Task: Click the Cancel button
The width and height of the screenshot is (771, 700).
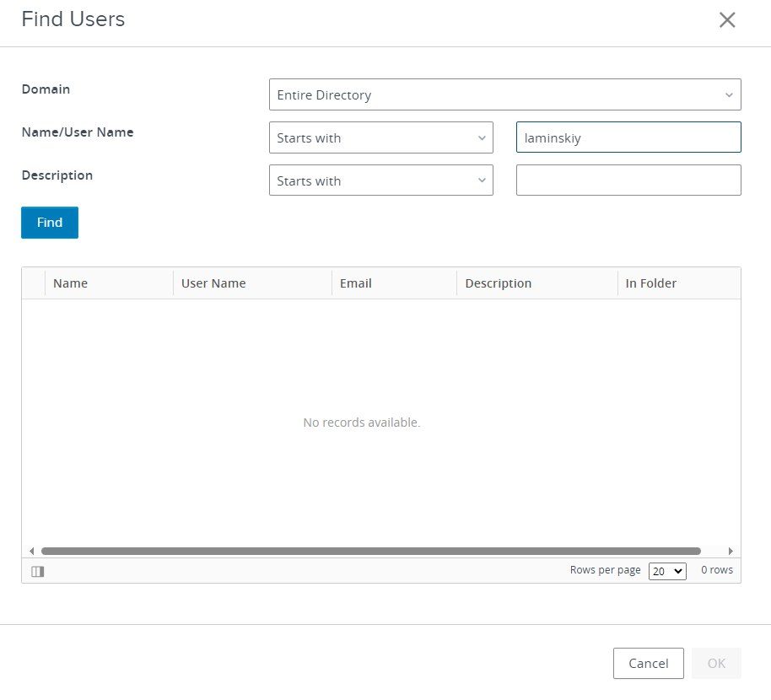Action: click(648, 663)
